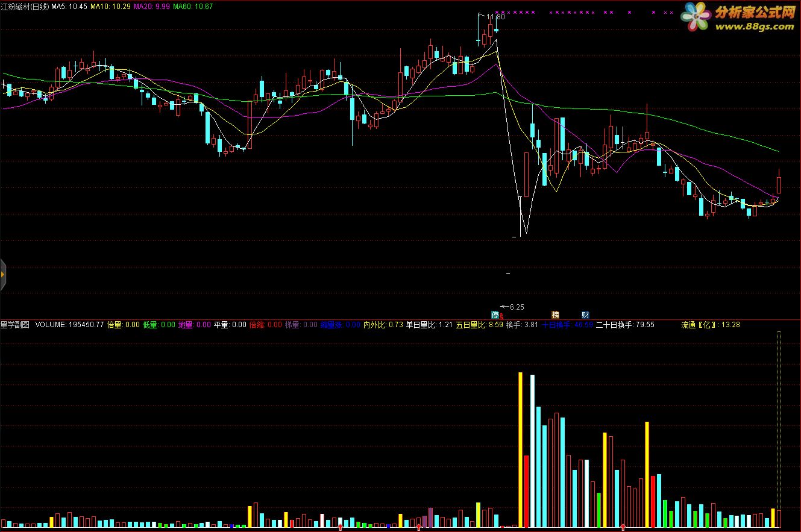This screenshot has height=532, width=801.
Task: Click the 11.80 high price label
Action: [x=495, y=17]
